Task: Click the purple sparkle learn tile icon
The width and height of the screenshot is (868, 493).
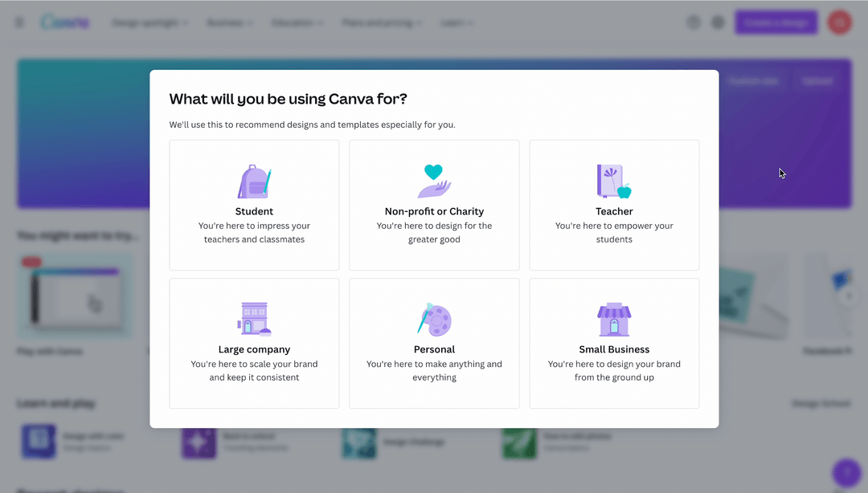Action: pyautogui.click(x=199, y=442)
